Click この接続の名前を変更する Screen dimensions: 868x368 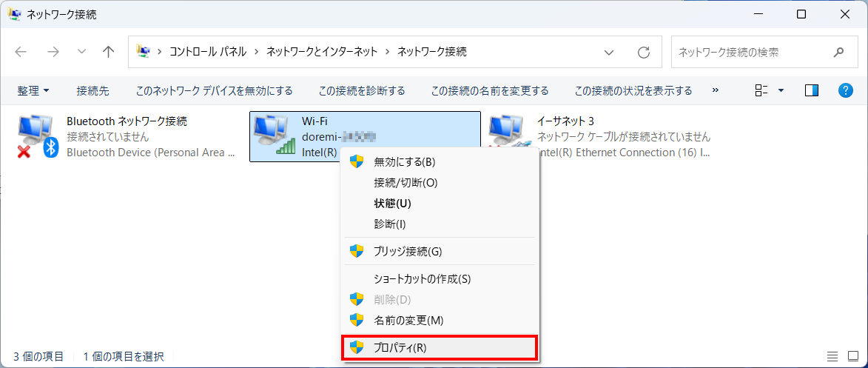click(490, 90)
